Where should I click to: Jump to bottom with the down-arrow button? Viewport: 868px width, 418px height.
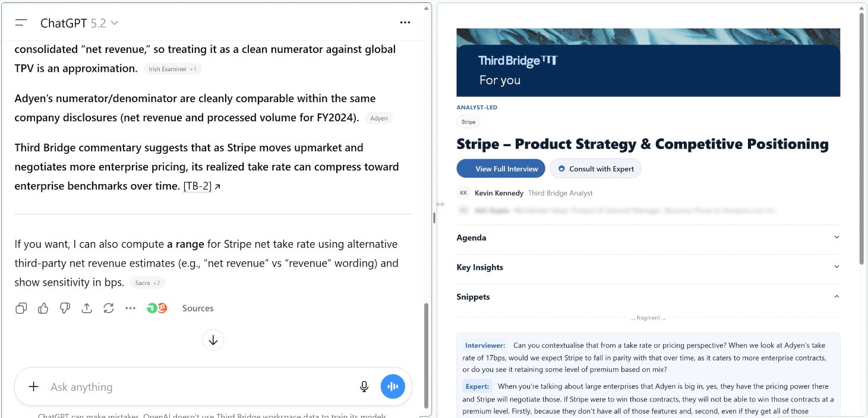213,340
